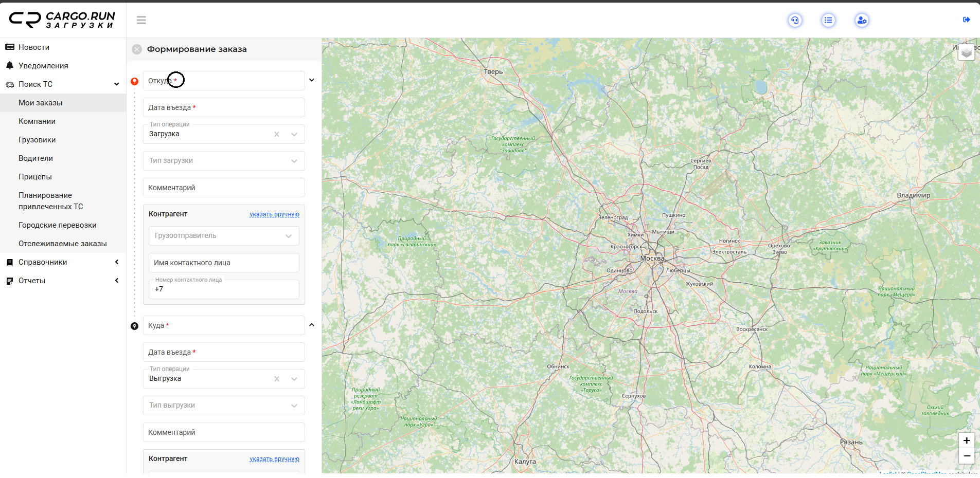Open the user profile icon
The image size is (980, 478).
[x=862, y=21]
